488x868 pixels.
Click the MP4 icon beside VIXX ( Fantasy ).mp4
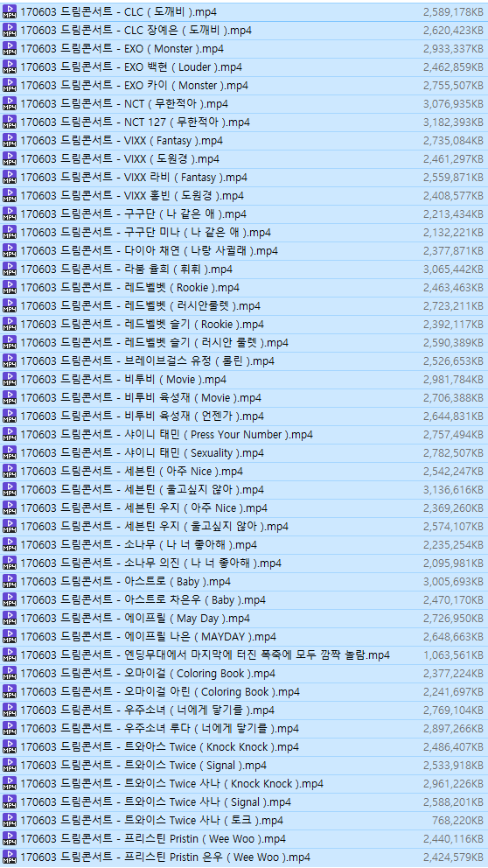click(10, 141)
